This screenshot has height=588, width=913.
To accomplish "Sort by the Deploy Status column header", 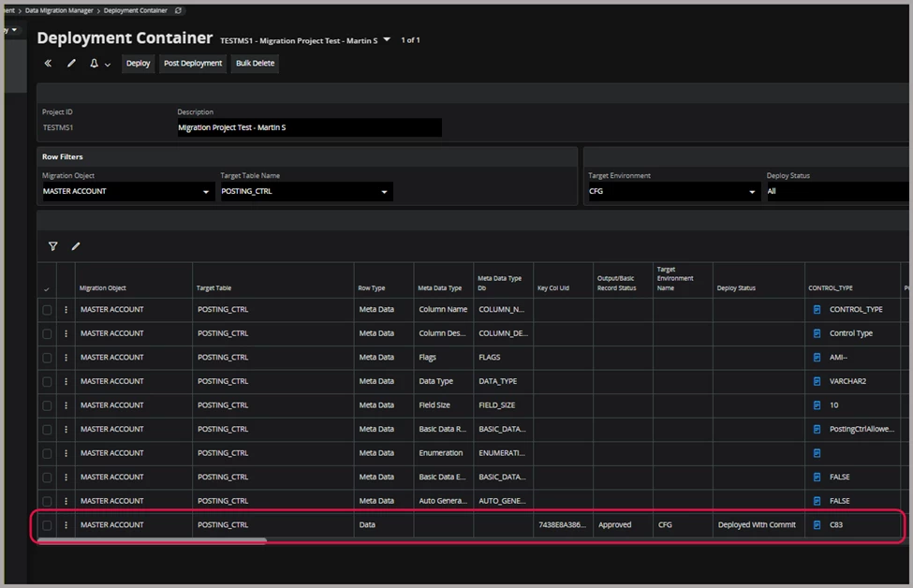I will pyautogui.click(x=737, y=288).
